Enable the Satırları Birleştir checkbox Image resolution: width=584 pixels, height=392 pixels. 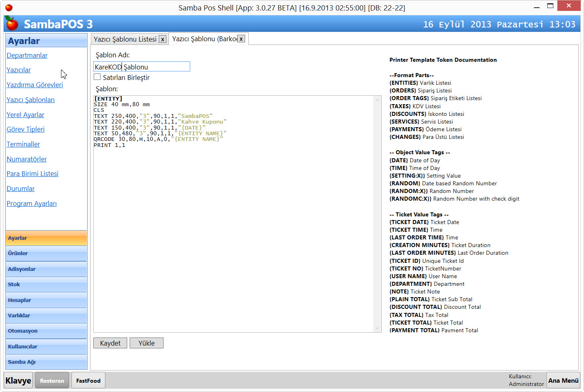(x=97, y=77)
